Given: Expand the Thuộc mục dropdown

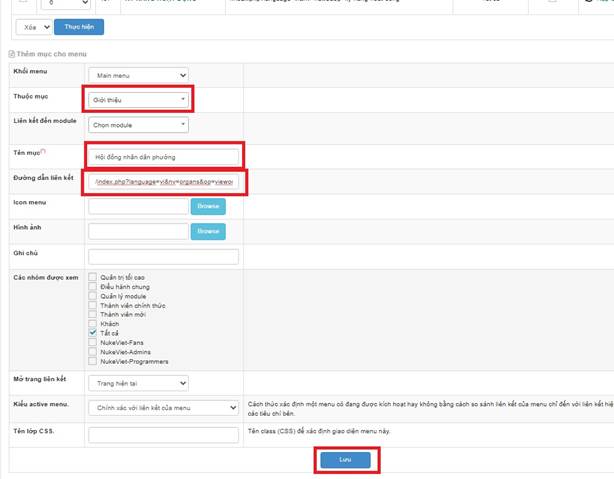Looking at the screenshot, I should click(138, 100).
